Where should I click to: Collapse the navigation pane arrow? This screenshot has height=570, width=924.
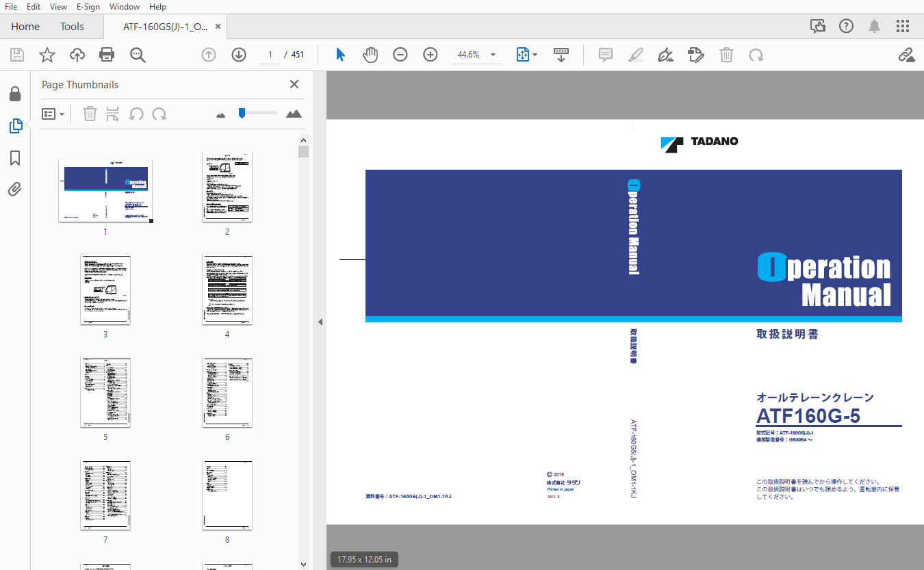click(x=320, y=322)
